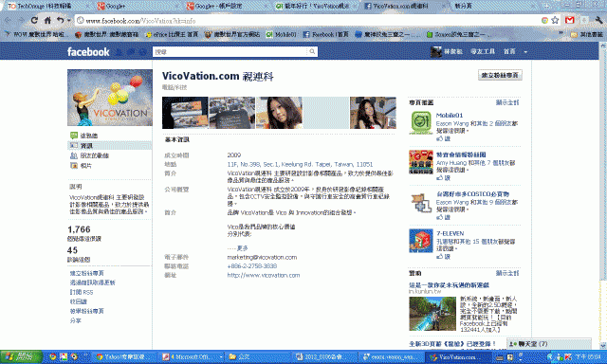Screen dimensions: 607x364
Task: Launch Chrome from the quick launch bar
Action: [52, 356]
